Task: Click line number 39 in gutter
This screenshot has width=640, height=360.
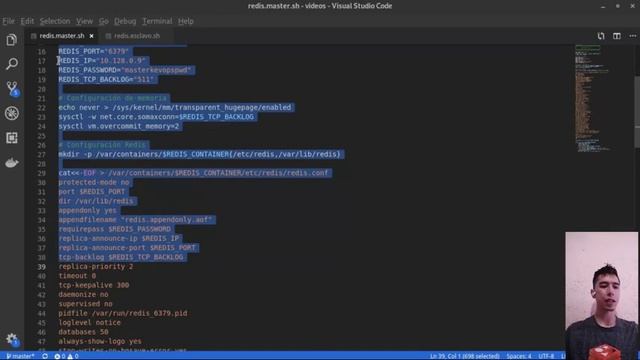Action: tap(42, 267)
